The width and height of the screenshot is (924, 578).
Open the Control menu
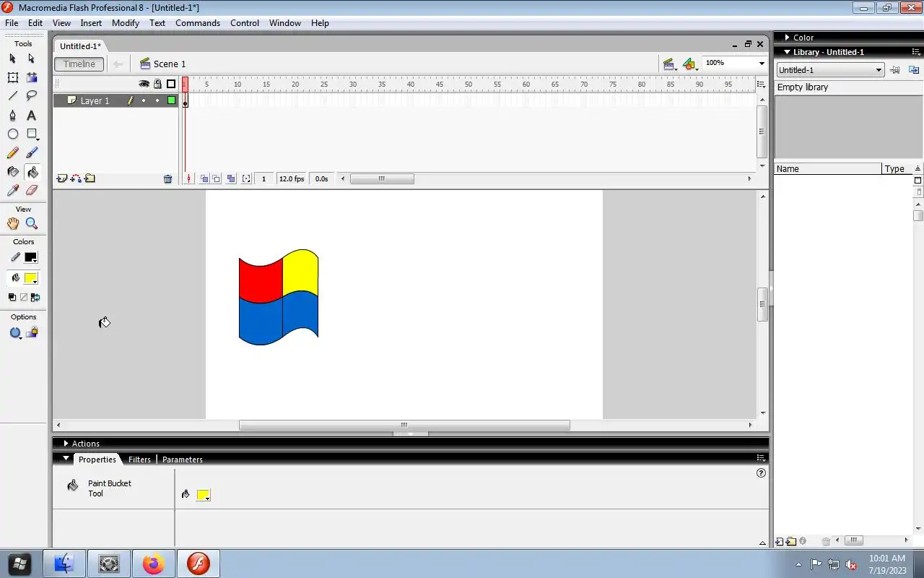[x=245, y=23]
